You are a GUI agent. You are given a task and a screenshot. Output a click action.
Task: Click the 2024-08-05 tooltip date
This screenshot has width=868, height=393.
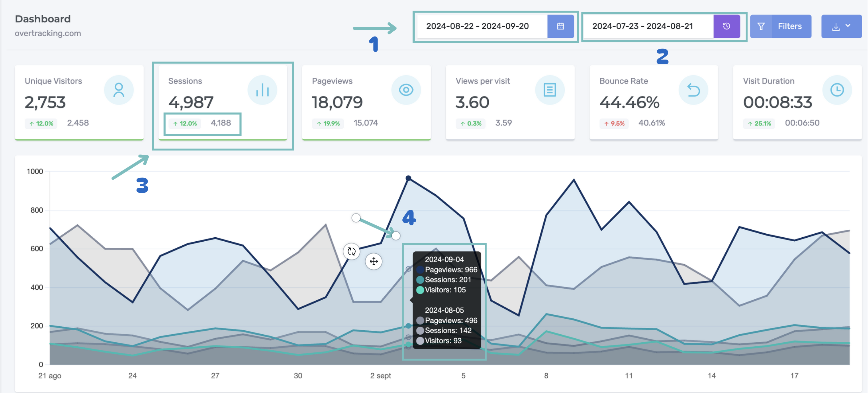(x=444, y=310)
